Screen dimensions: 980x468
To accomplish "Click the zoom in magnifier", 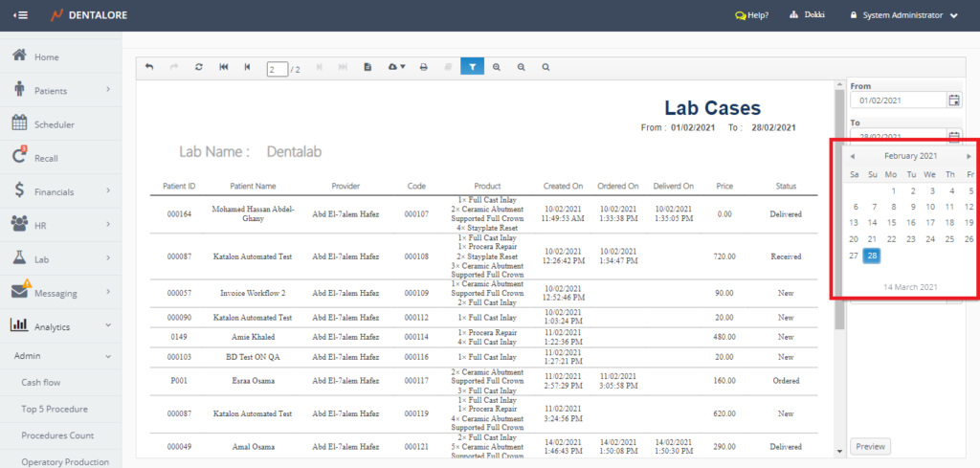I will [x=497, y=67].
